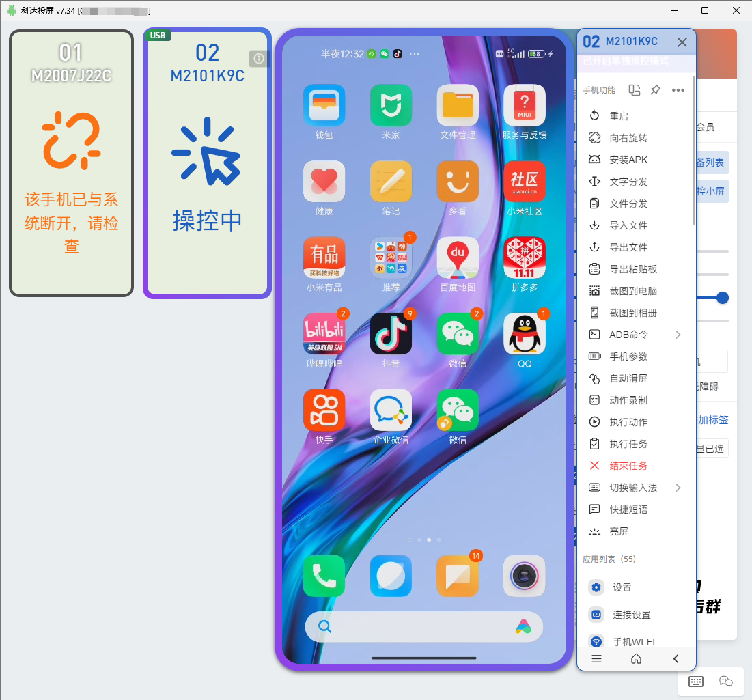This screenshot has height=700, width=752.
Task: Click the phone home screen search bar
Action: tap(424, 626)
